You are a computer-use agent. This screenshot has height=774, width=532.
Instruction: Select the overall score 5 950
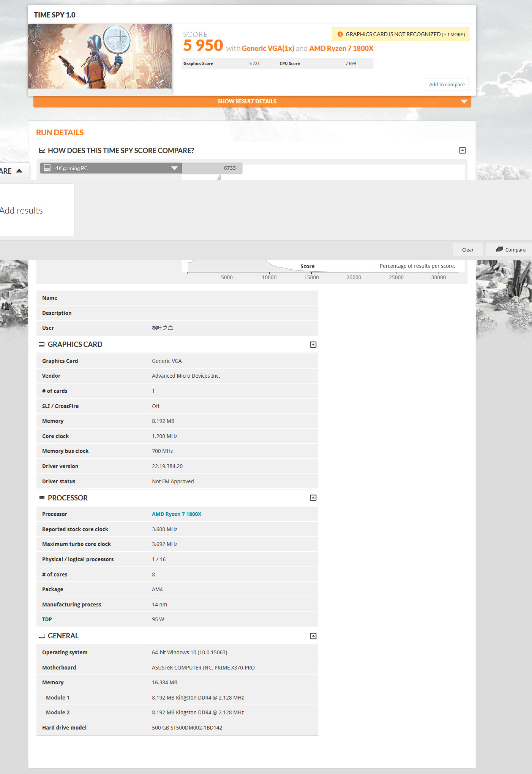coord(203,46)
